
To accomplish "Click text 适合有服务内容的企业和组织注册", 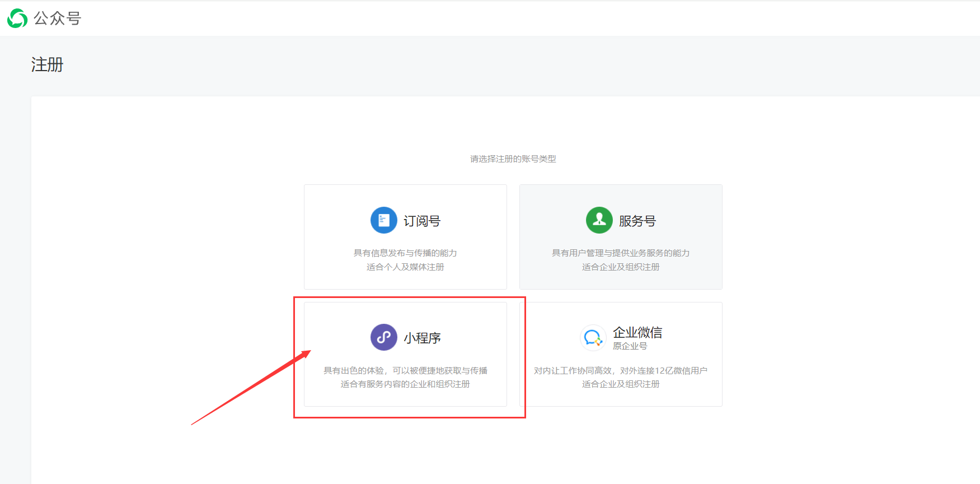I will point(405,384).
